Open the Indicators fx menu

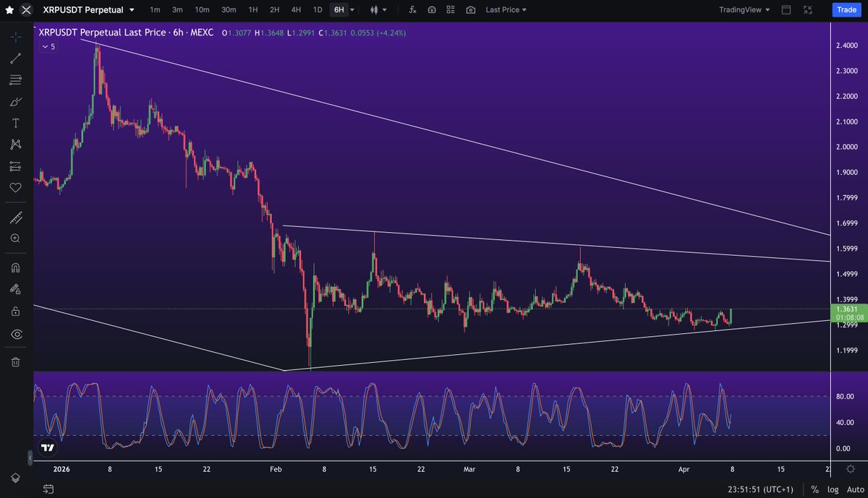(412, 10)
